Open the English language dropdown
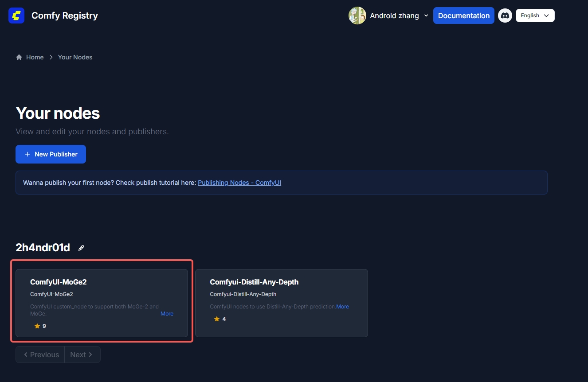Viewport: 588px width, 382px height. 535,16
